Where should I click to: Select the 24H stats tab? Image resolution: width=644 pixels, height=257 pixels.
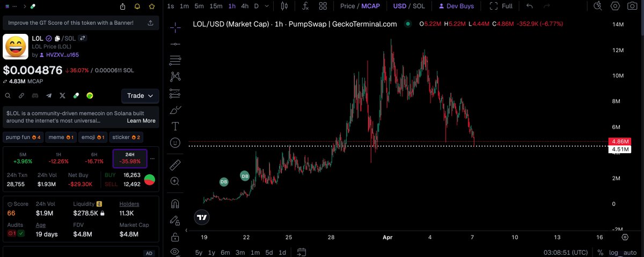coord(129,158)
